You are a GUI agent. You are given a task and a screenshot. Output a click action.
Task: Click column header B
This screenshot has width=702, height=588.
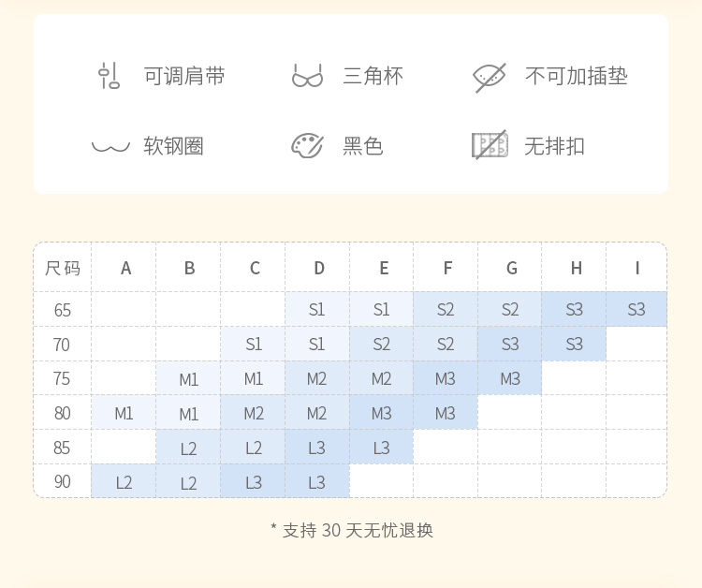tap(189, 268)
